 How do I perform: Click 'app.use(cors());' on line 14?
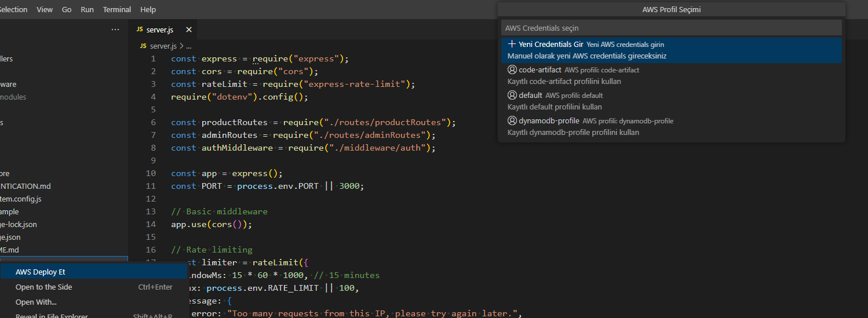(x=211, y=224)
